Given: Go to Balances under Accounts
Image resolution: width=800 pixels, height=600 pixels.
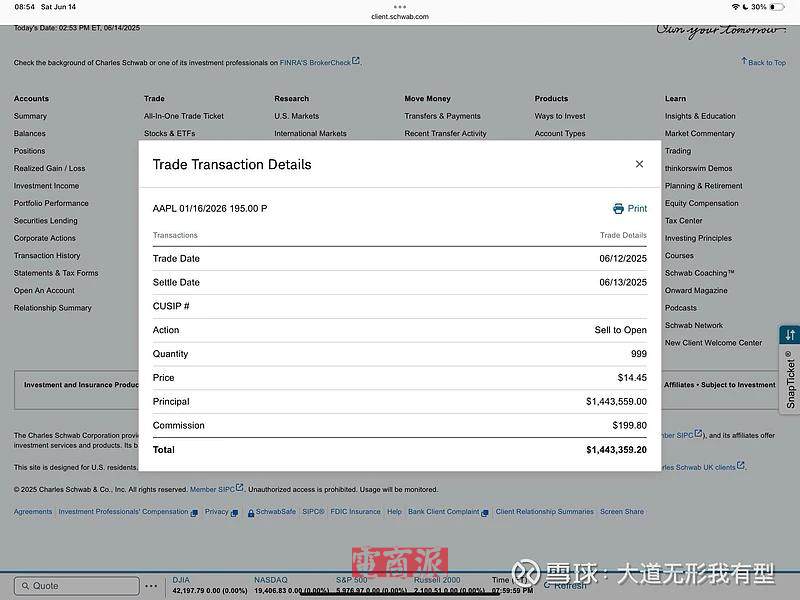Looking at the screenshot, I should point(30,133).
